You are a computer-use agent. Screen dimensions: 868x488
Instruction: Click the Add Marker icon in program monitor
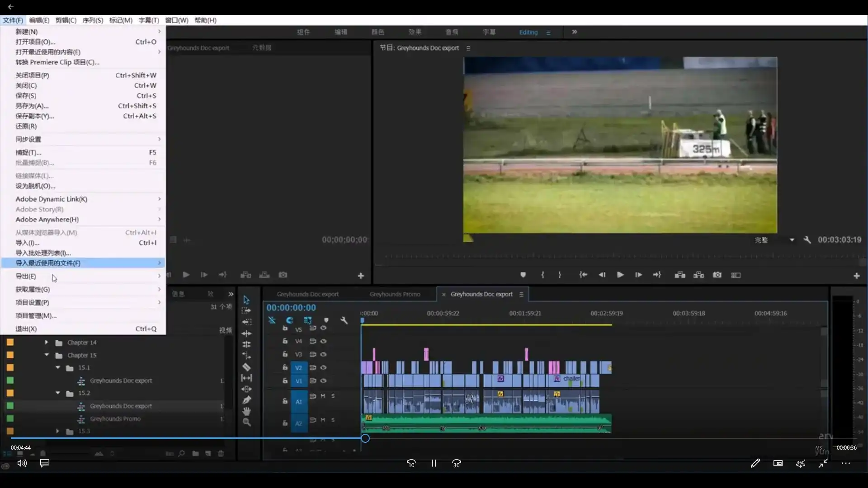[x=523, y=275]
